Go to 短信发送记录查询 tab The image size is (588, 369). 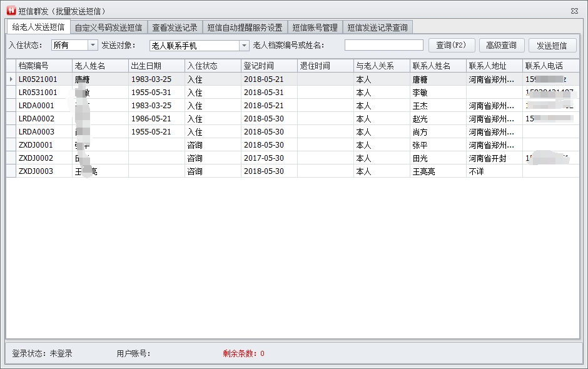pyautogui.click(x=377, y=28)
